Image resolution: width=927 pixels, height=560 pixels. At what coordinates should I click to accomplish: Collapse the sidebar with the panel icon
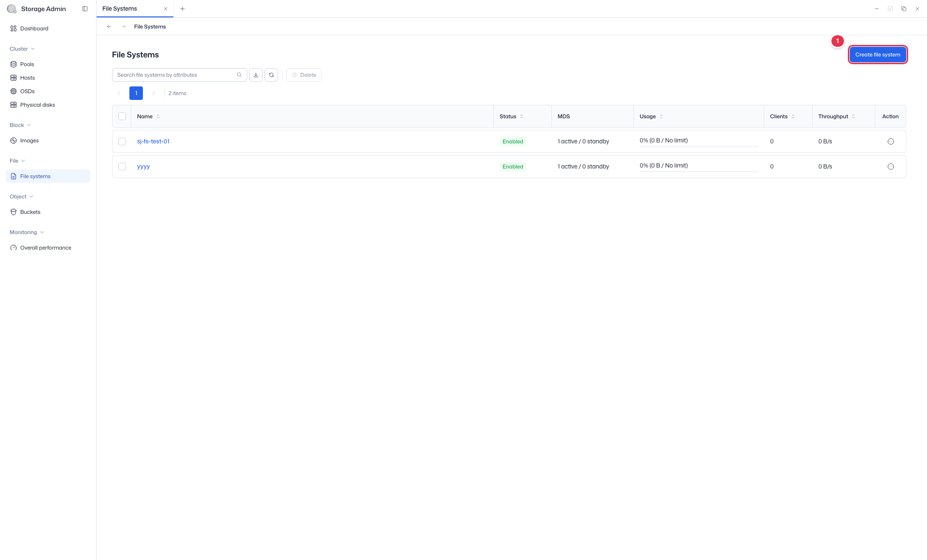click(85, 9)
